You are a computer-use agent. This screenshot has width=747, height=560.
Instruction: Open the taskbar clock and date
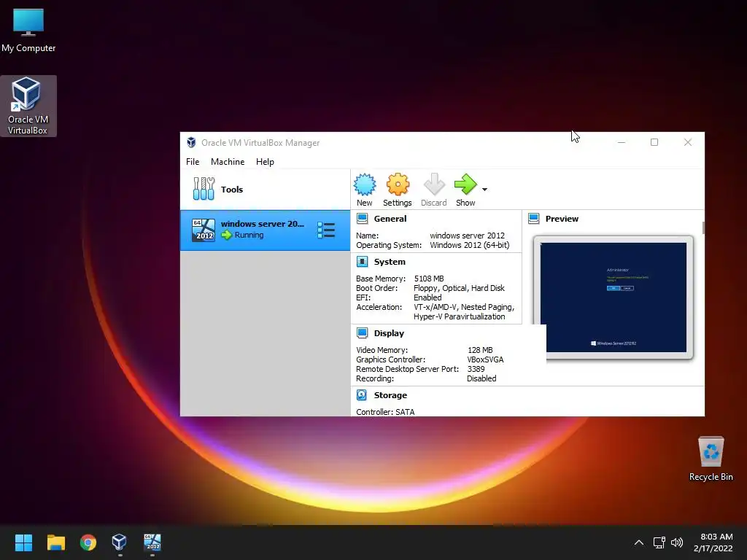click(713, 542)
